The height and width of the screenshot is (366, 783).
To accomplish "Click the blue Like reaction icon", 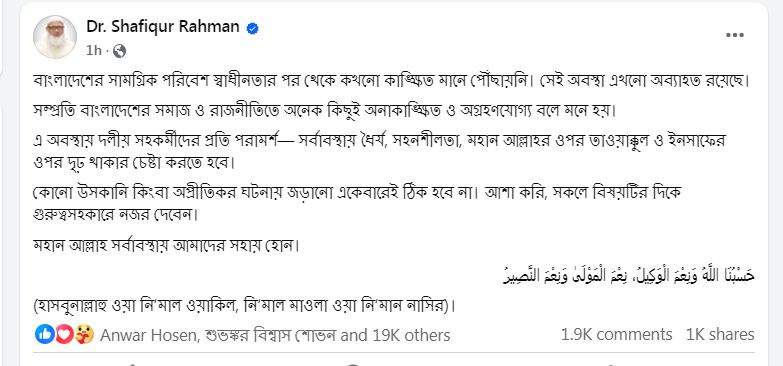I will [x=44, y=334].
